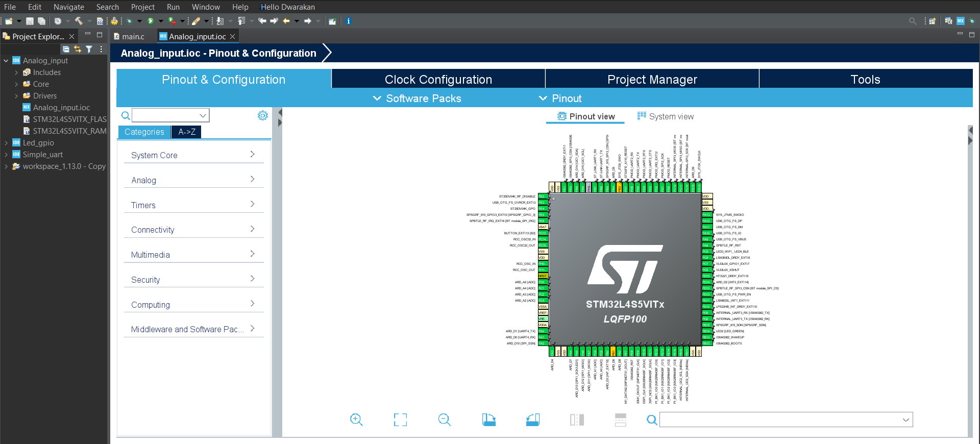Open the Clock Configuration tab
The image size is (980, 444).
tap(438, 79)
